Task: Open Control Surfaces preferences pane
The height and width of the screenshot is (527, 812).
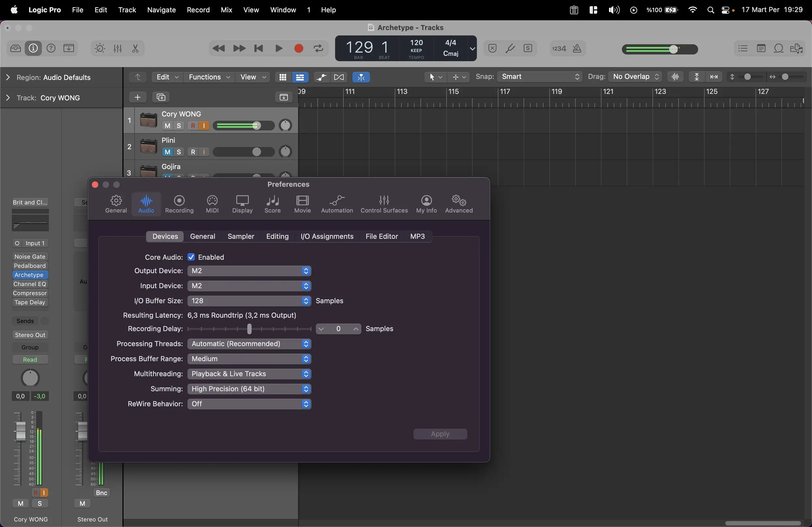Action: pos(384,204)
